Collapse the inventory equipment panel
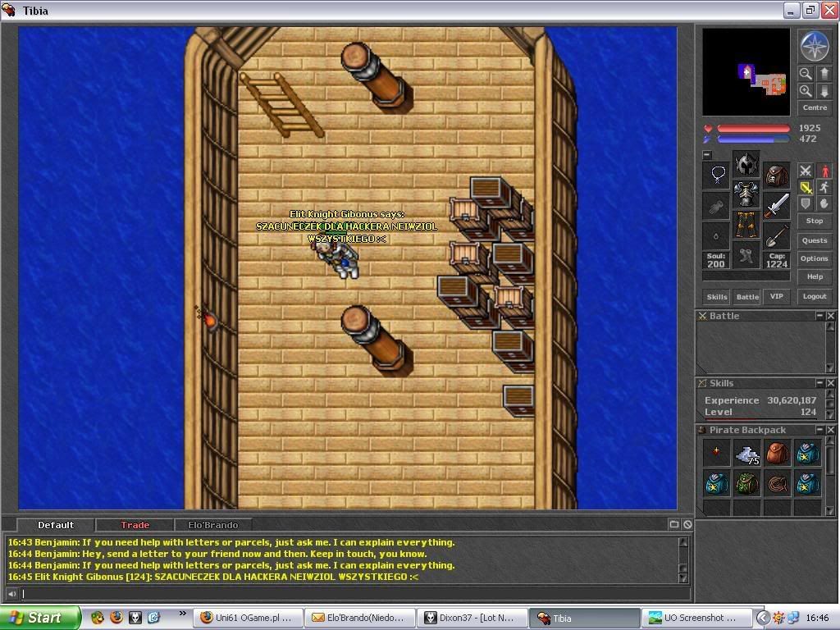840x630 pixels. click(707, 155)
